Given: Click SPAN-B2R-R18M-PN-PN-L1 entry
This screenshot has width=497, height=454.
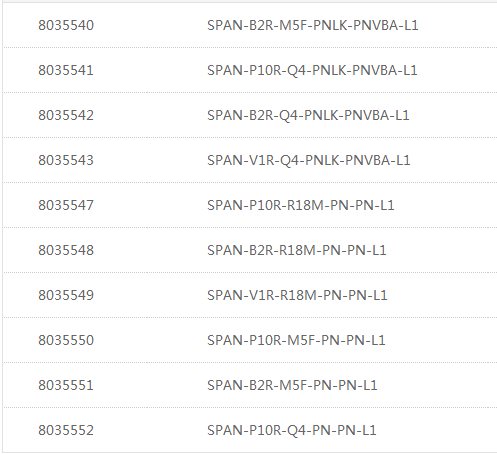Looking at the screenshot, I should click(297, 250).
